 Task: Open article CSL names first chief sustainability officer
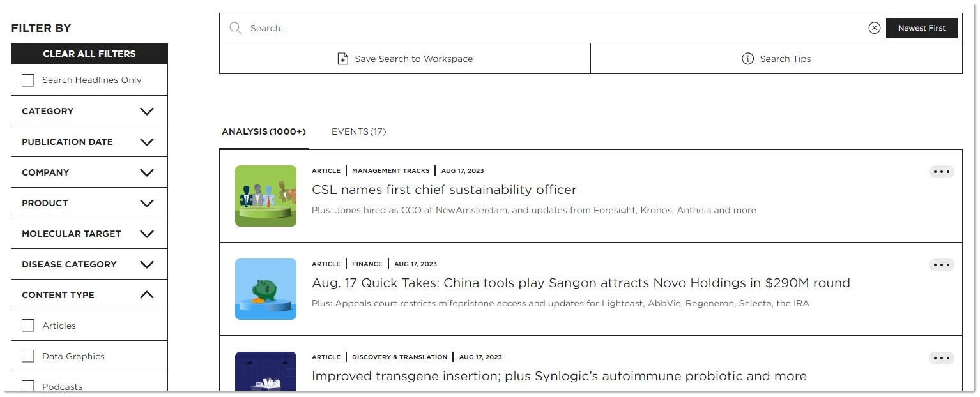[444, 190]
